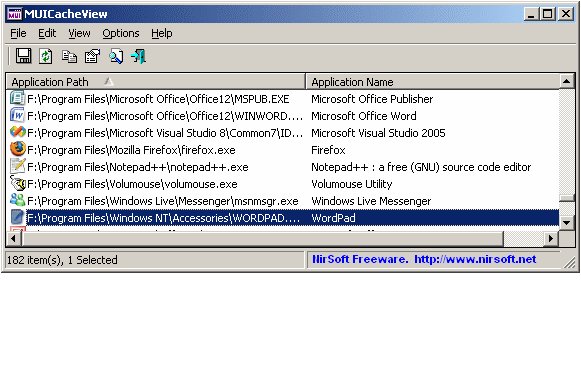Select the volumouse.exe path text
Viewport: 581px width, 381px height.
pos(132,184)
